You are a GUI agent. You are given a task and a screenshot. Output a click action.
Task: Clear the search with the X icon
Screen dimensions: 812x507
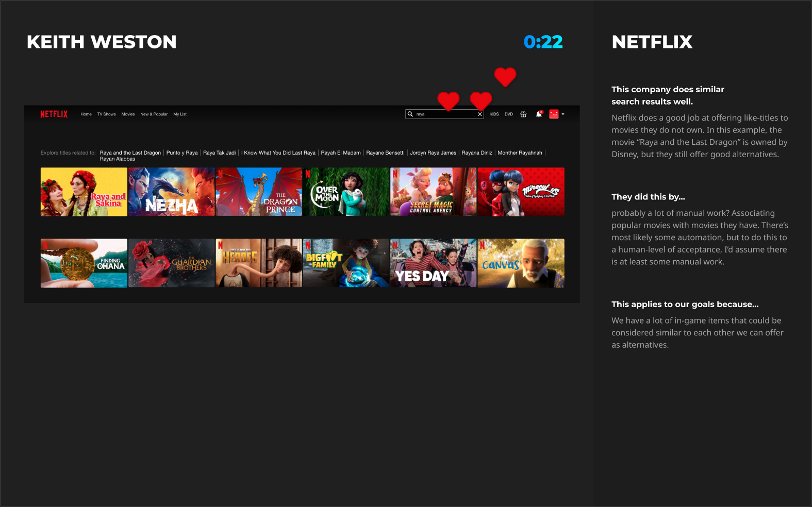pyautogui.click(x=479, y=114)
